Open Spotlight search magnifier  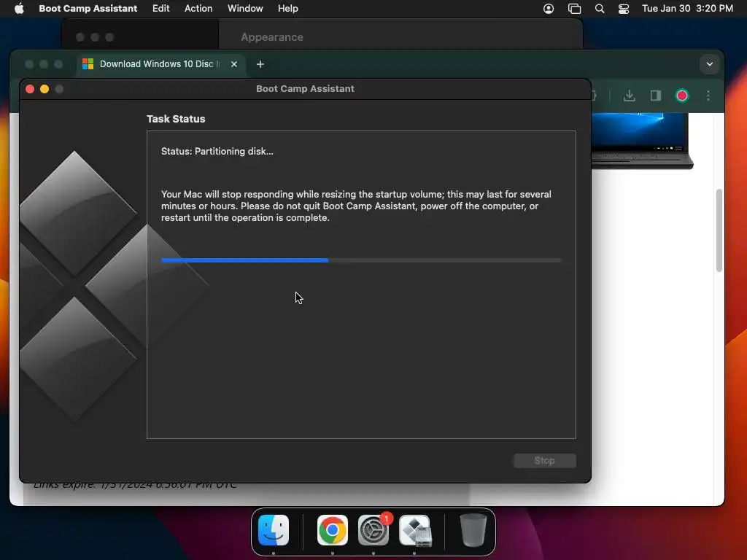pos(600,9)
